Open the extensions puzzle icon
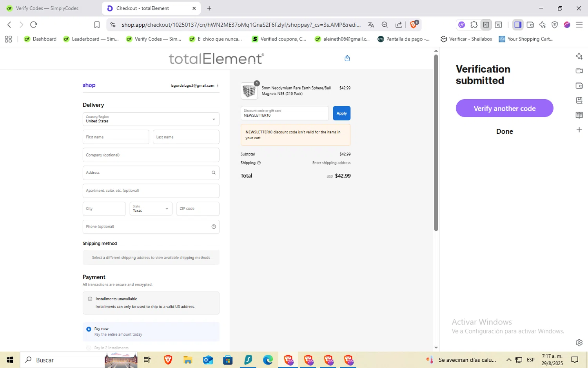The image size is (588, 368). click(x=474, y=25)
